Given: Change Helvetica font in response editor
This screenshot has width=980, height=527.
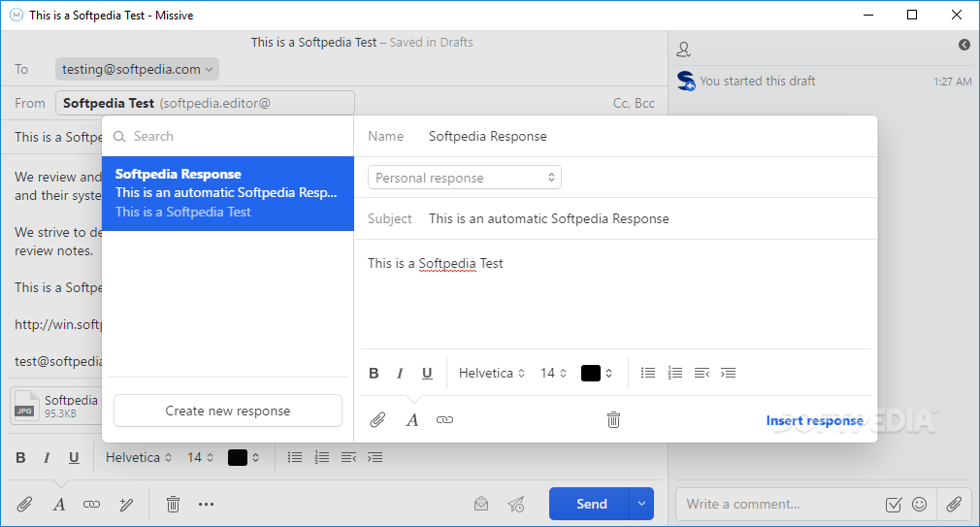Looking at the screenshot, I should click(x=492, y=374).
